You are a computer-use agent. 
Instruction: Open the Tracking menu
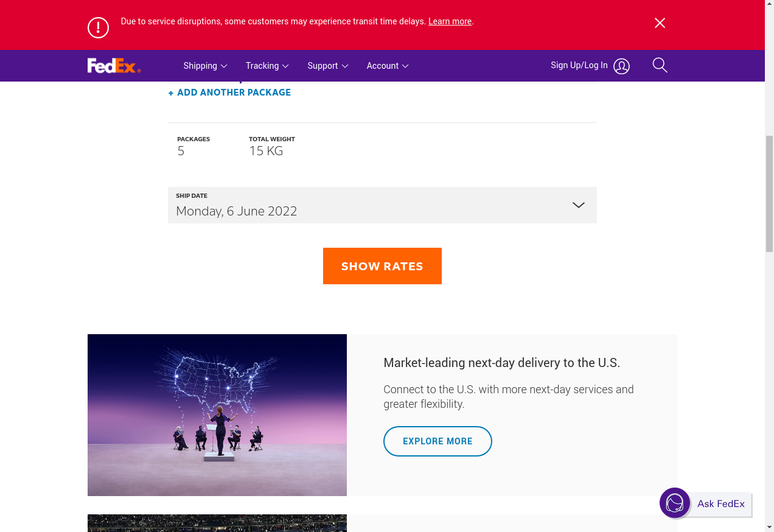pyautogui.click(x=267, y=66)
